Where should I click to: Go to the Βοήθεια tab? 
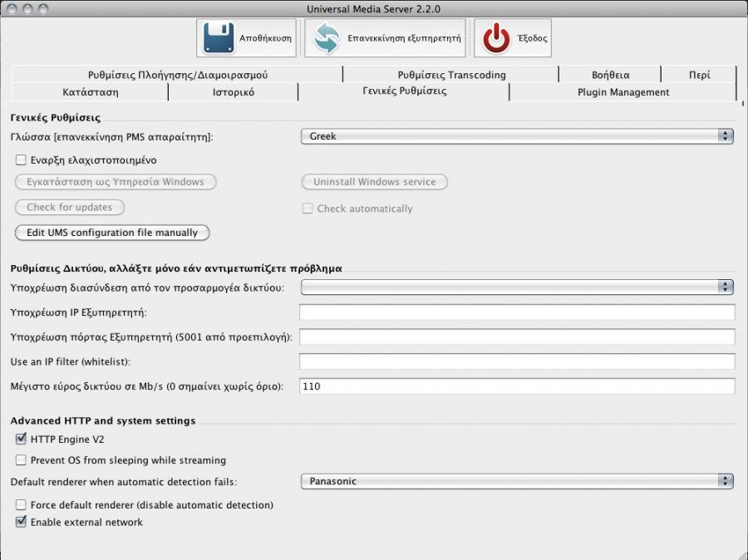point(610,75)
